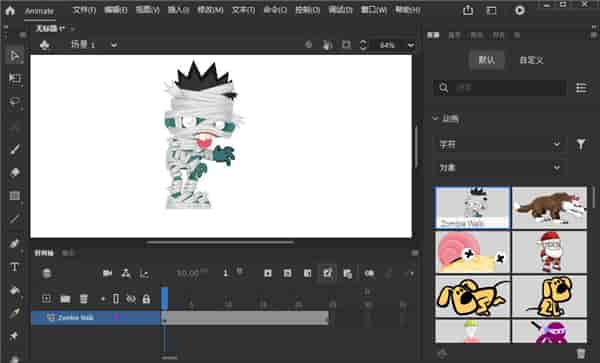
Task: Select the Text (T) tool
Action: click(15, 267)
